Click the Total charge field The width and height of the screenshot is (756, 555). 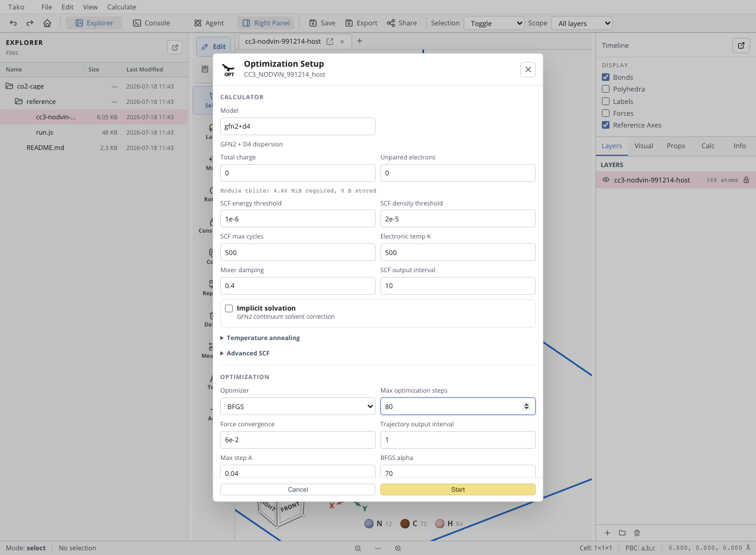[298, 173]
